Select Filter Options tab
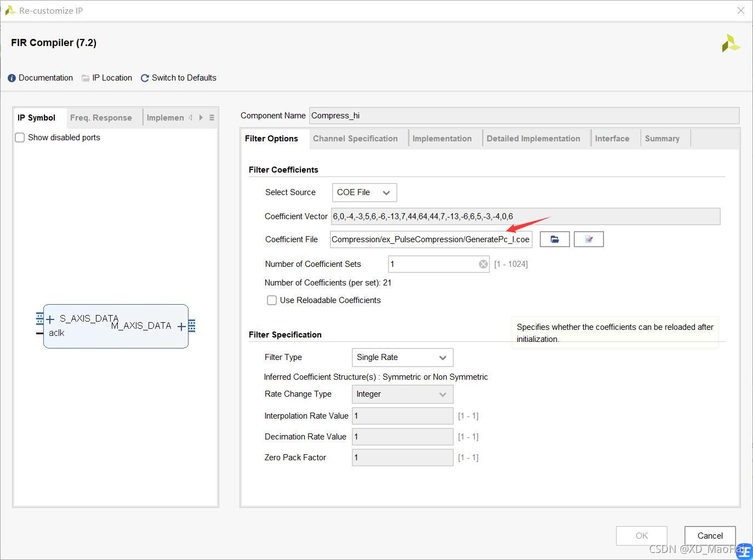Viewport: 753px width, 560px height. point(272,139)
